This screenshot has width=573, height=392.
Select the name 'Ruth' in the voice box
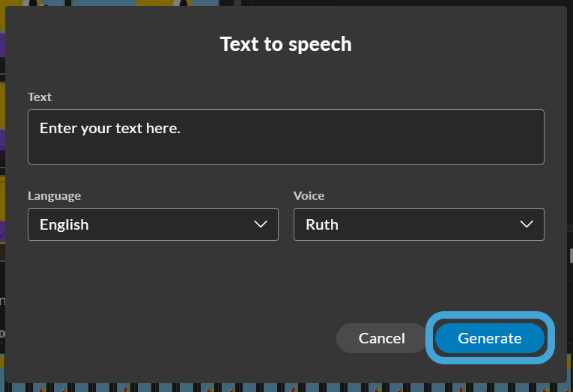(322, 224)
